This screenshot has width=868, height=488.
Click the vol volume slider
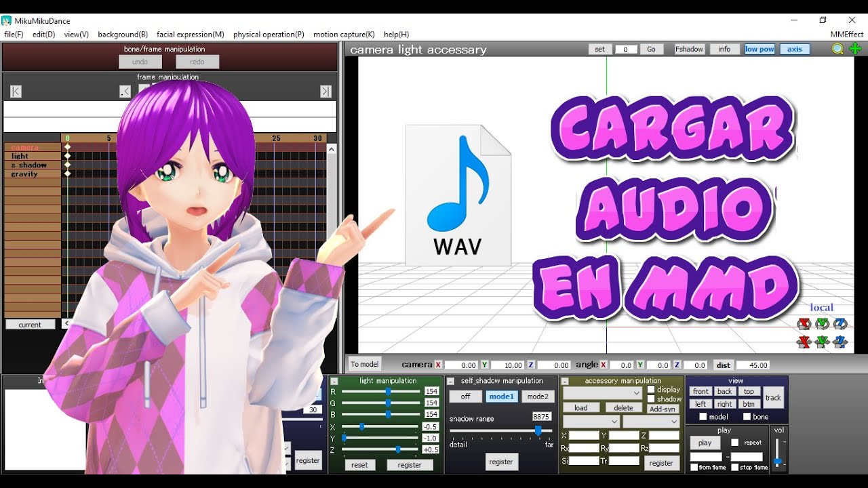(778, 451)
